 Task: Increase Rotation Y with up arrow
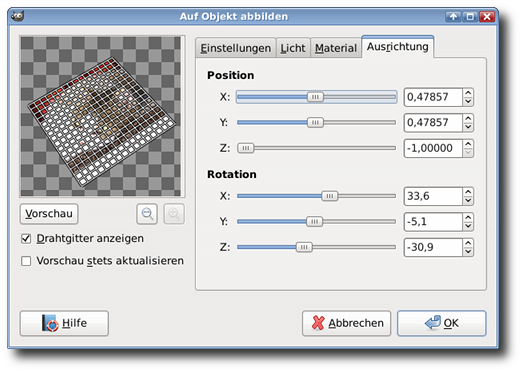click(468, 218)
